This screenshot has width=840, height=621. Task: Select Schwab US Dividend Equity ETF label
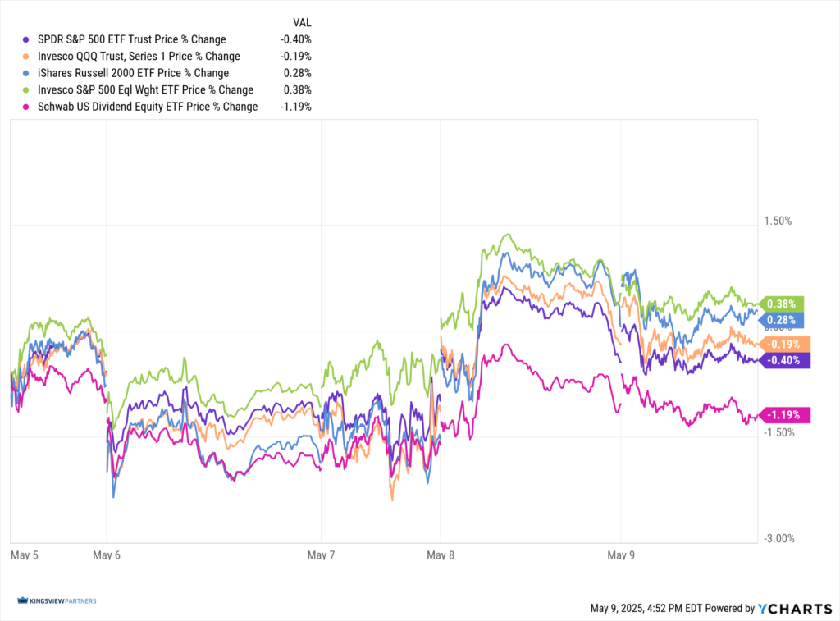[148, 107]
